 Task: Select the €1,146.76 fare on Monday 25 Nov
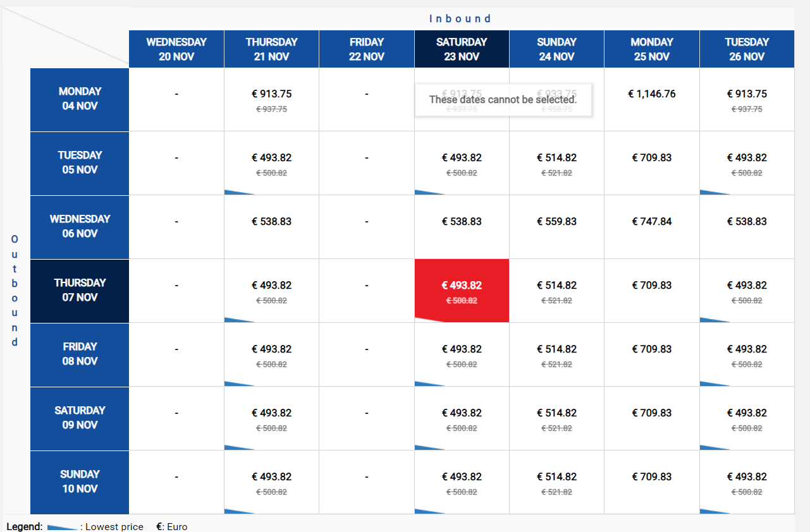651,100
